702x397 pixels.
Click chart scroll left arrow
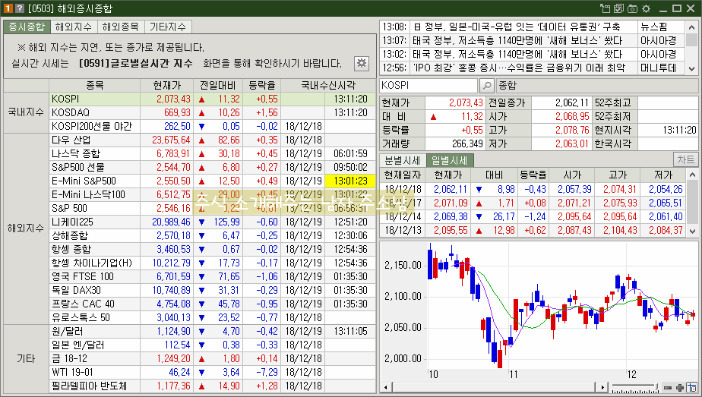click(x=386, y=388)
